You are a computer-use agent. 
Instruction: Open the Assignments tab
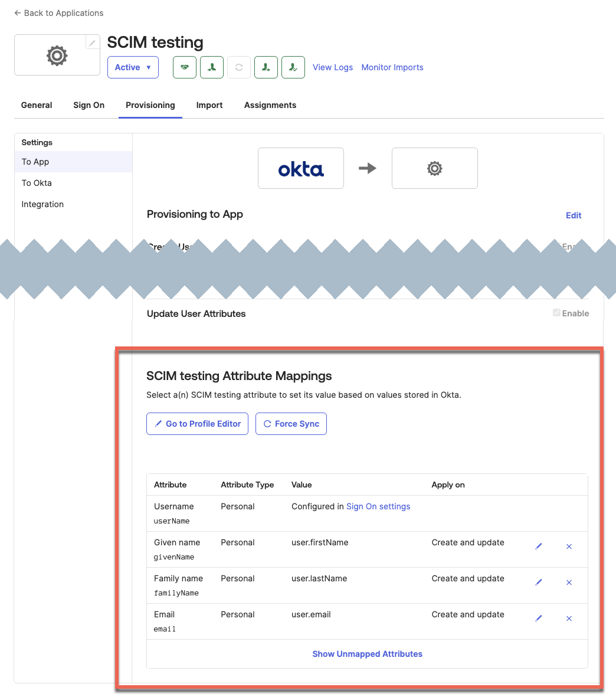[x=270, y=105]
